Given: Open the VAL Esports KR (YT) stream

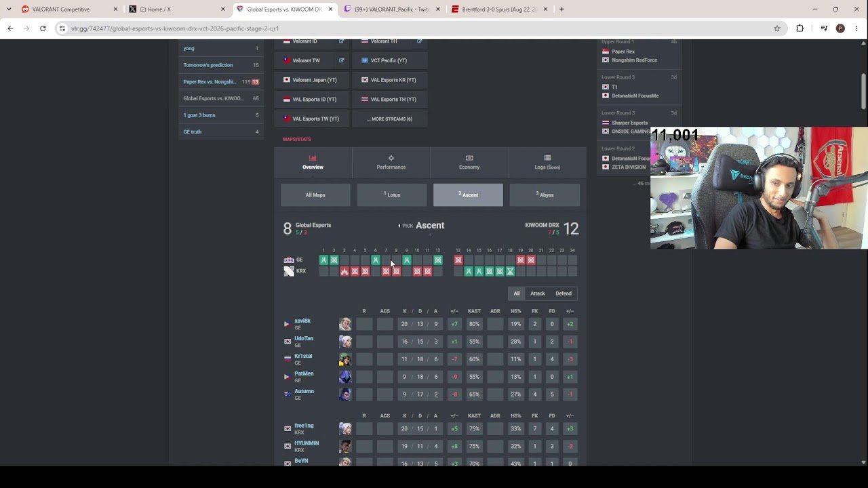Looking at the screenshot, I should pyautogui.click(x=390, y=80).
